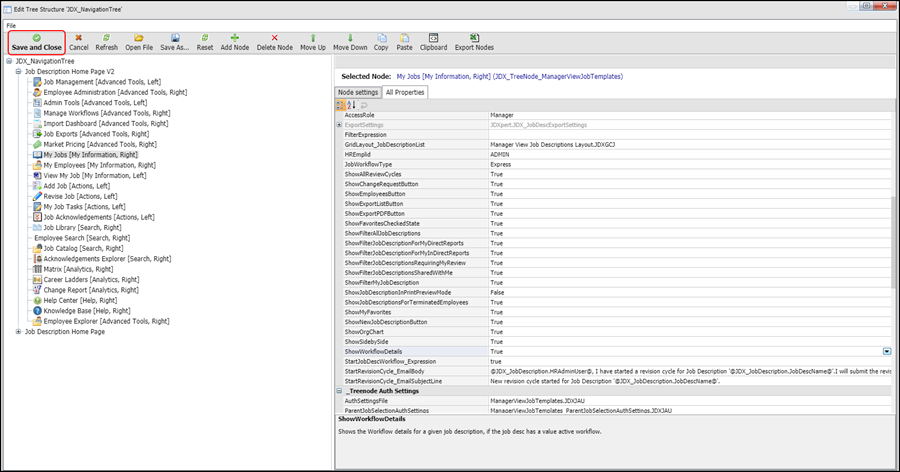Expand the ExportSettings property row

[339, 124]
